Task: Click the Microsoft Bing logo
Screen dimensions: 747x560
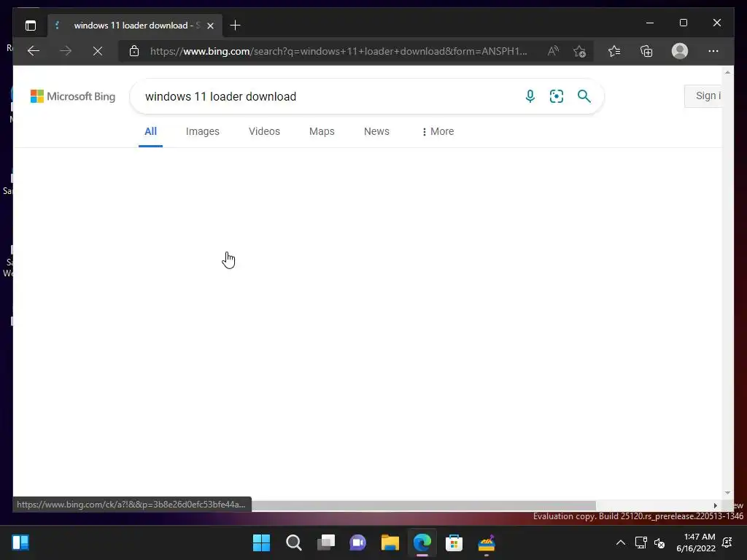Action: pos(73,96)
